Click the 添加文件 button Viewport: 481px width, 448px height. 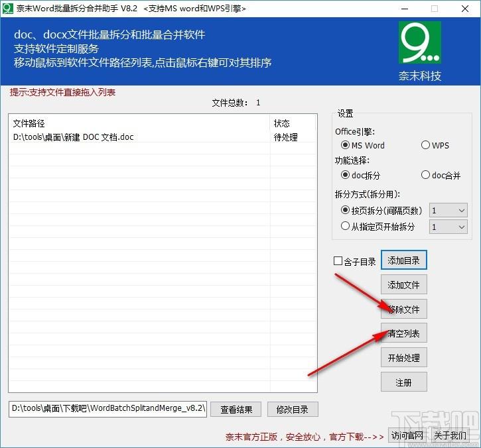(x=403, y=285)
